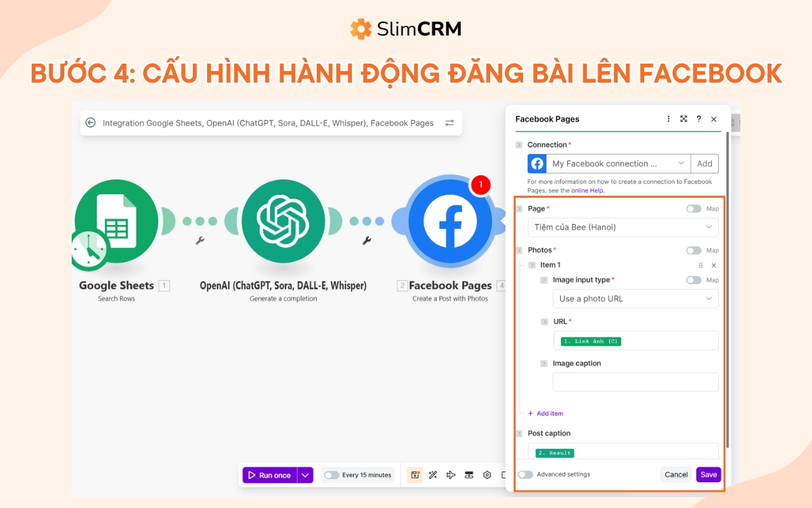Click the Save button in Facebook Pages panel

[x=708, y=474]
